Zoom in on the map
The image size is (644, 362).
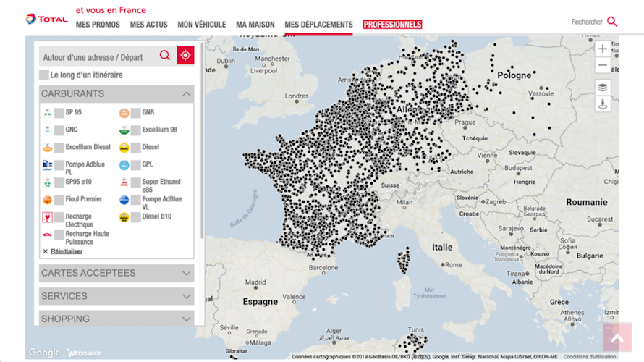pyautogui.click(x=603, y=49)
